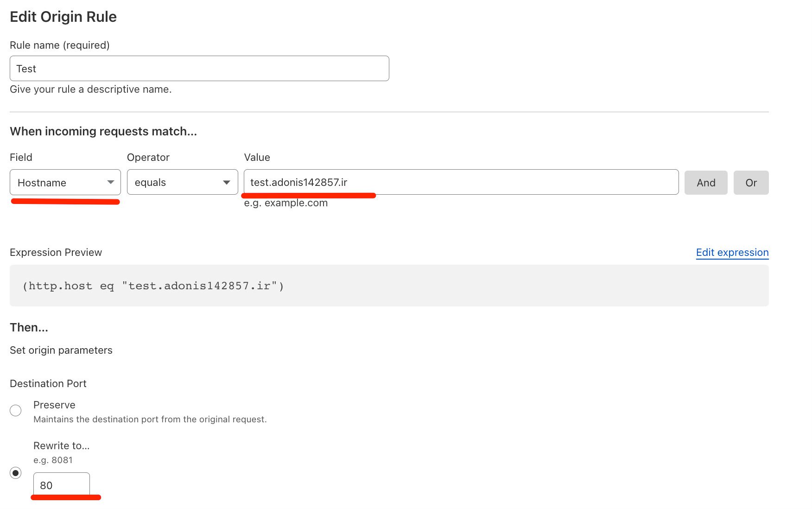Open the Edit expression link
The width and height of the screenshot is (812, 509).
coord(732,252)
